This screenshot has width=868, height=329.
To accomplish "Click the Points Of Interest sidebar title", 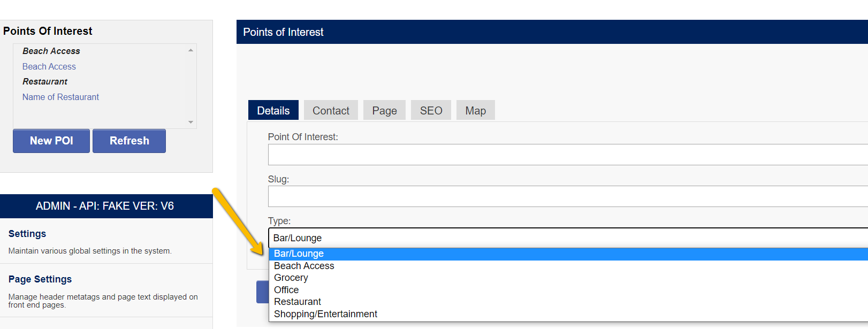I will [48, 31].
